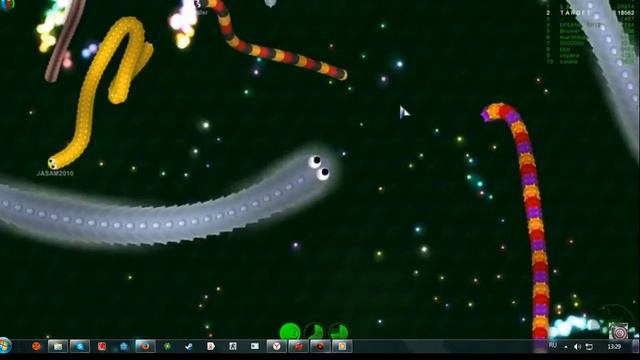Viewport: 640px width, 360px height.
Task: Open the blue Skype taskbar icon
Action: [80, 346]
